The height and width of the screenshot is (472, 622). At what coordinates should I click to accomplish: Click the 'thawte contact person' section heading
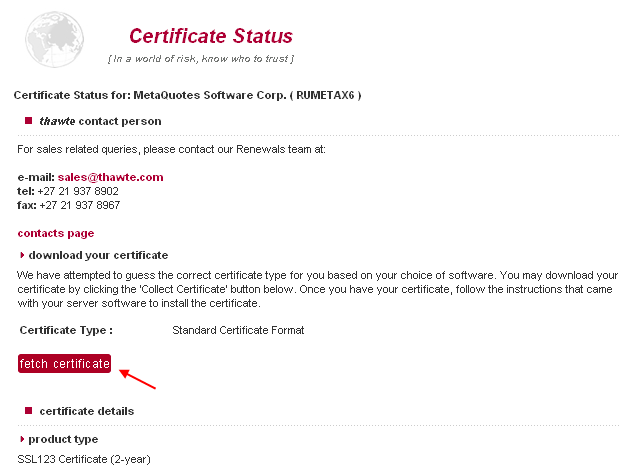(100, 121)
